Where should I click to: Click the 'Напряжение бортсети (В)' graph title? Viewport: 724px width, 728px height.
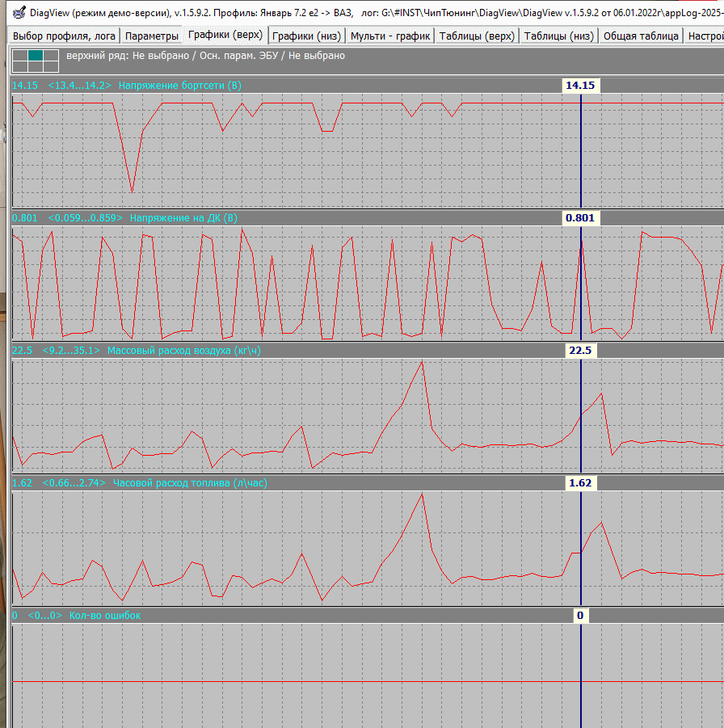coord(179,86)
